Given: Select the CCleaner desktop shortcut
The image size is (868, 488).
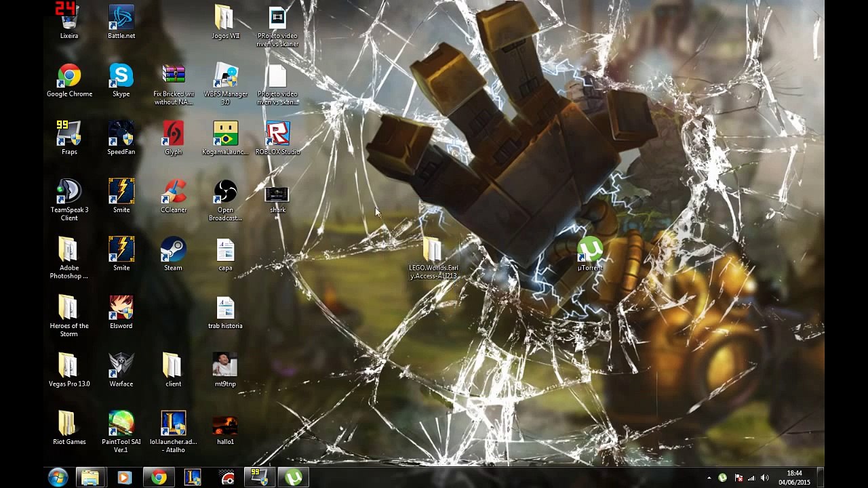Looking at the screenshot, I should point(174,196).
